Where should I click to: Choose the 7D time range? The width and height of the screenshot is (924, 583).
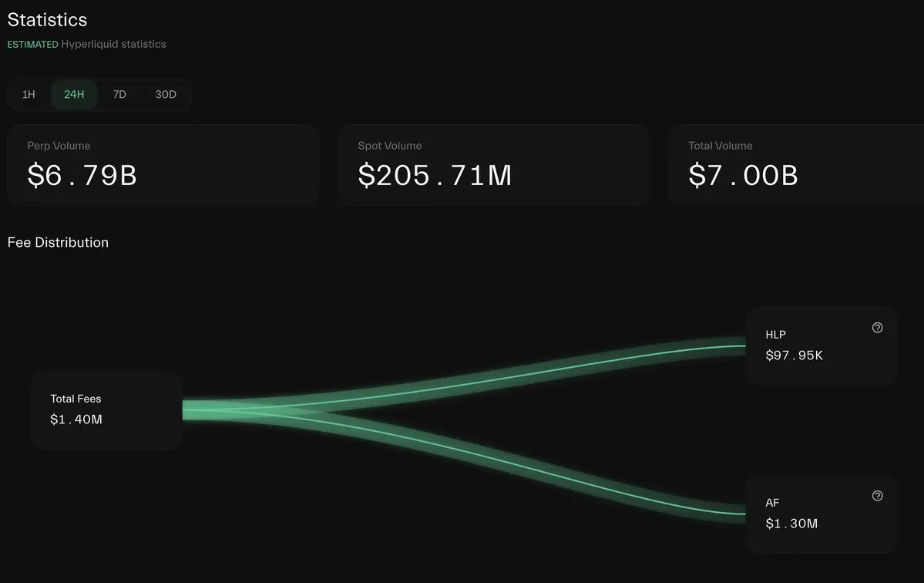(119, 94)
